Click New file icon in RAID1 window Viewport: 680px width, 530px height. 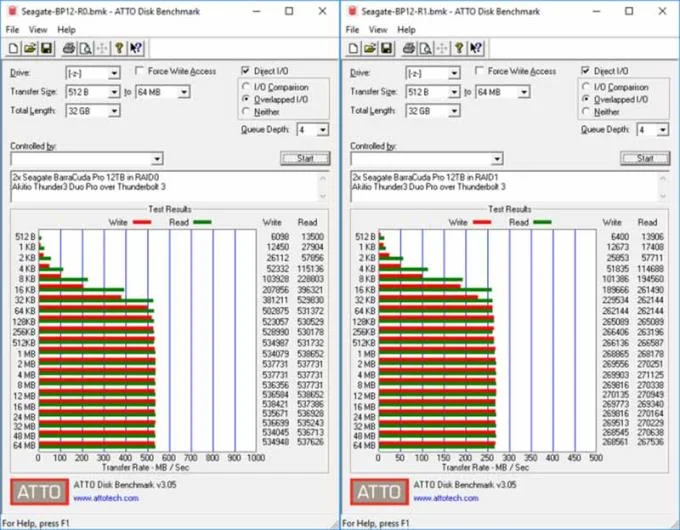coord(353,48)
